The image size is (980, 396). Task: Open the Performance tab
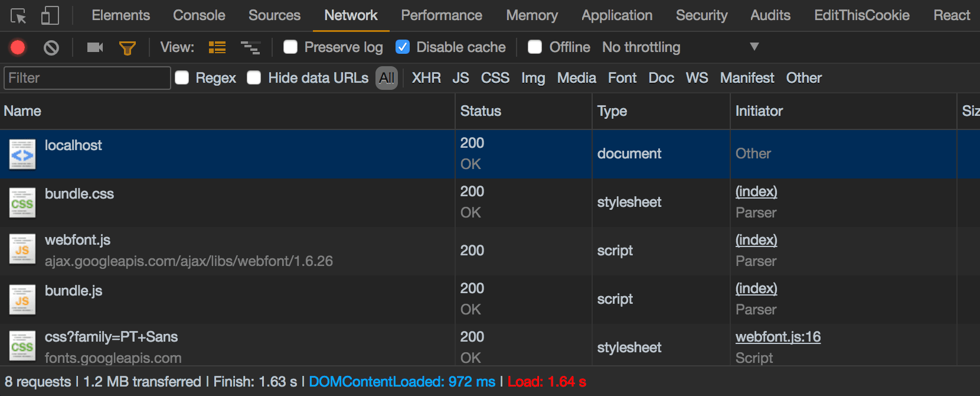(442, 15)
